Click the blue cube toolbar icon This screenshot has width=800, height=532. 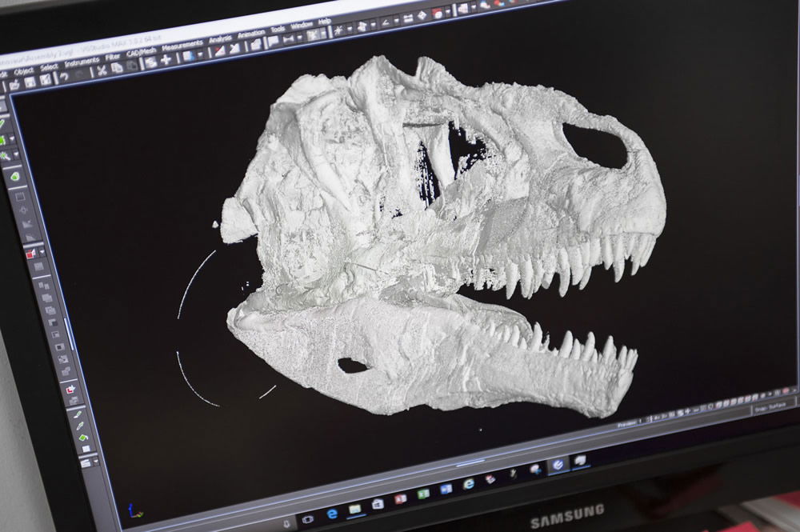coord(189,55)
